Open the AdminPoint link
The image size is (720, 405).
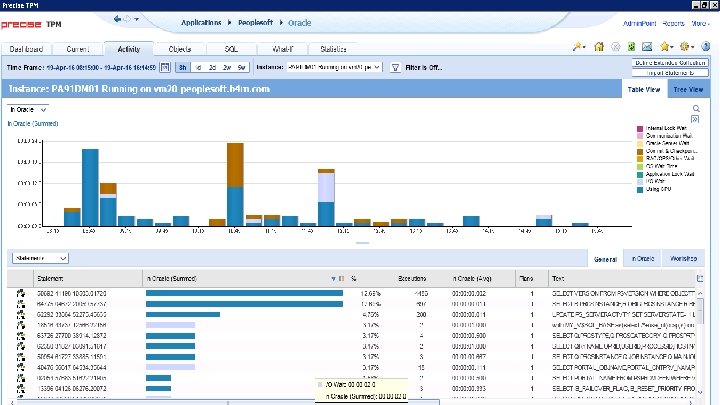pyautogui.click(x=639, y=23)
